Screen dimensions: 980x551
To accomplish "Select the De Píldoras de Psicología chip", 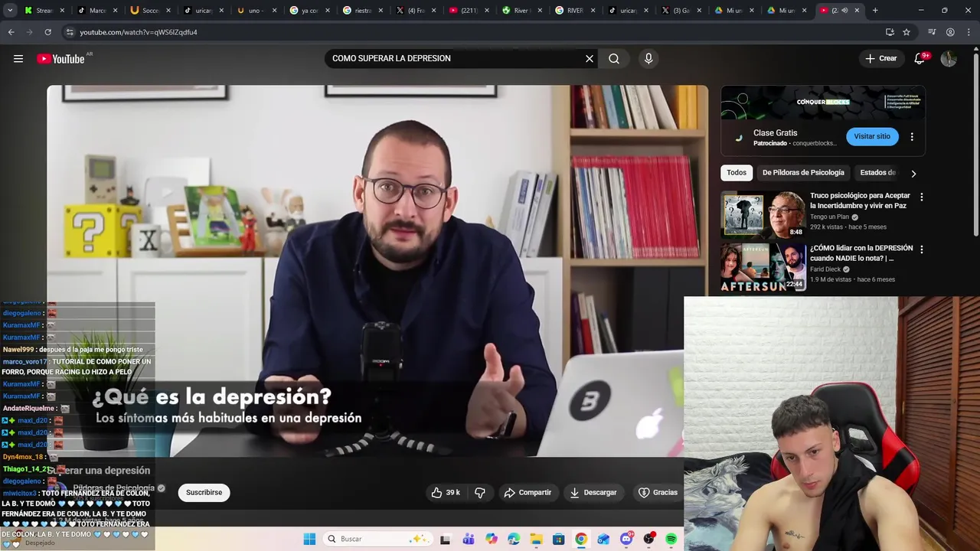I will [x=803, y=173].
